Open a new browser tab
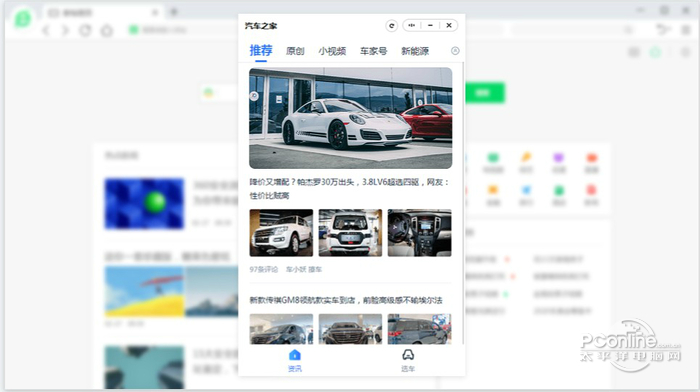 [x=174, y=12]
